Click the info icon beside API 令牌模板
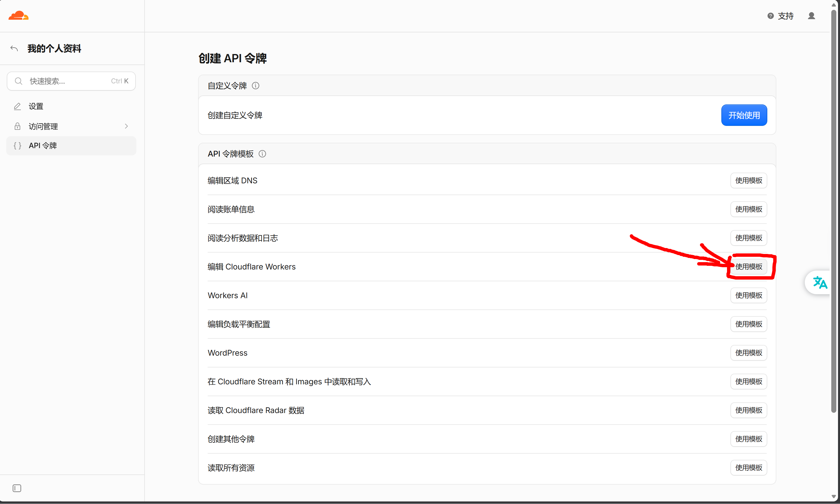840x504 pixels. (x=262, y=154)
